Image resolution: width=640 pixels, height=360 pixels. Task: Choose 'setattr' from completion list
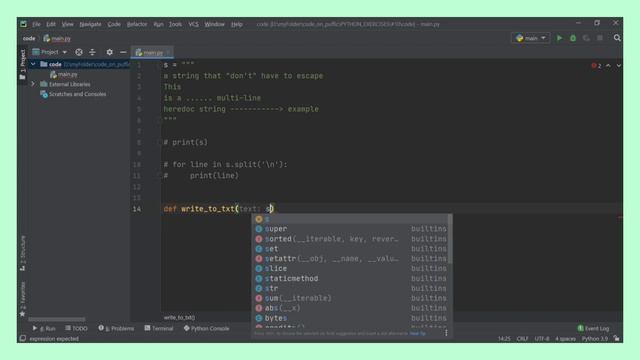tap(351, 258)
